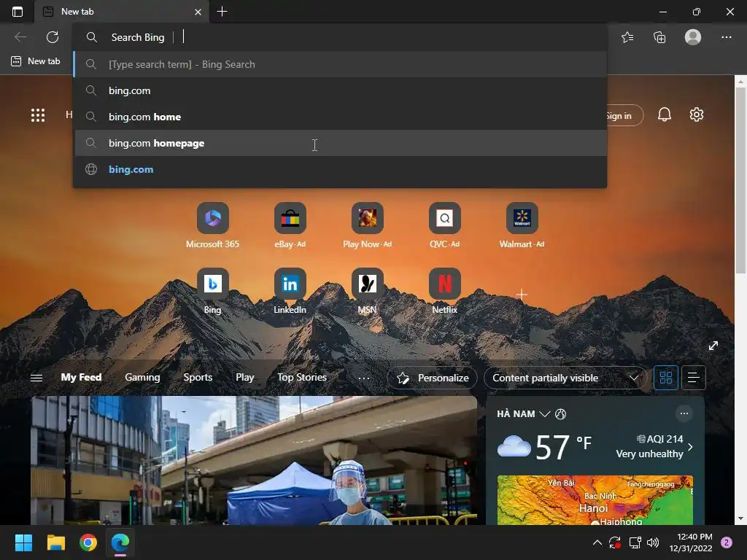Open the notifications bell

click(664, 114)
